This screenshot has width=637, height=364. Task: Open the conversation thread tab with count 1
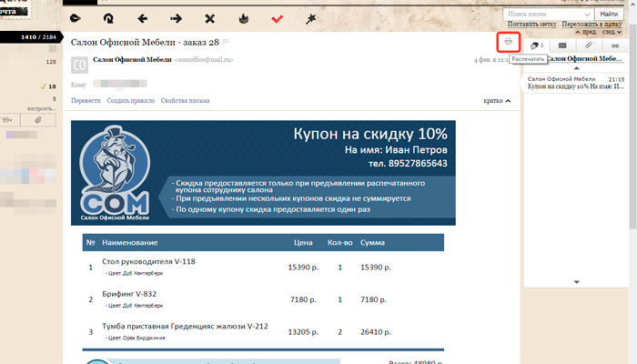537,45
